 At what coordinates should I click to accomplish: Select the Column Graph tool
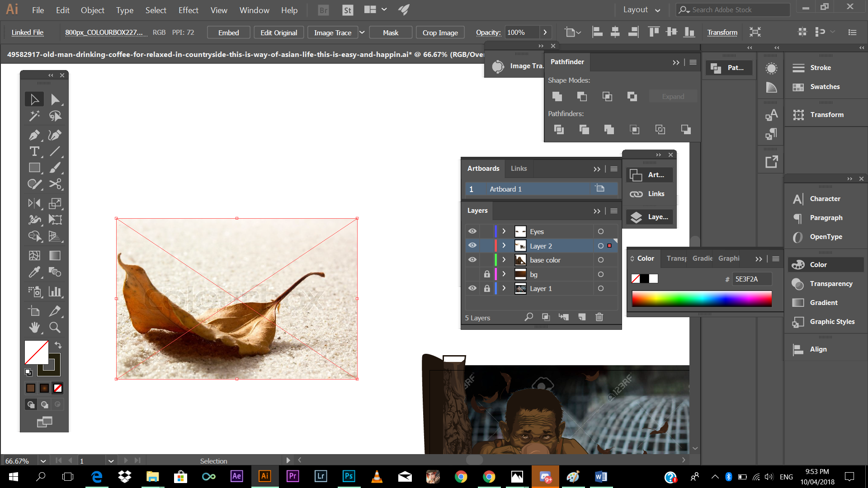[55, 291]
